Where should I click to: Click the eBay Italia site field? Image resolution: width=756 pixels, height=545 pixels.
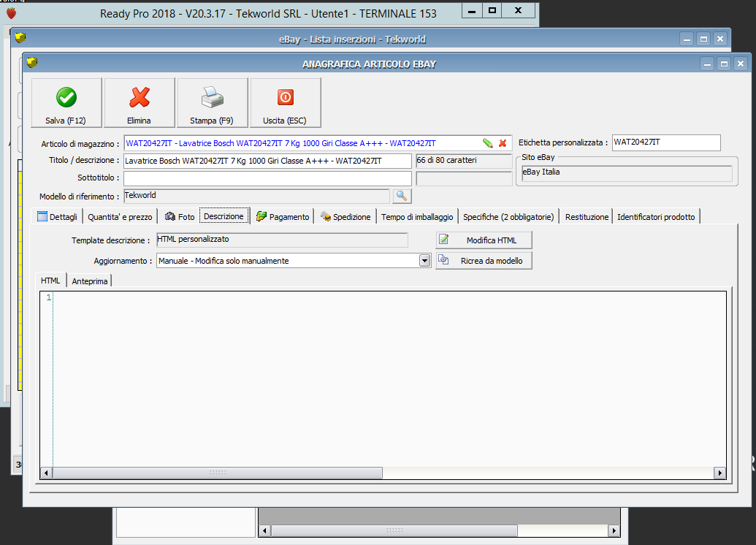(627, 172)
